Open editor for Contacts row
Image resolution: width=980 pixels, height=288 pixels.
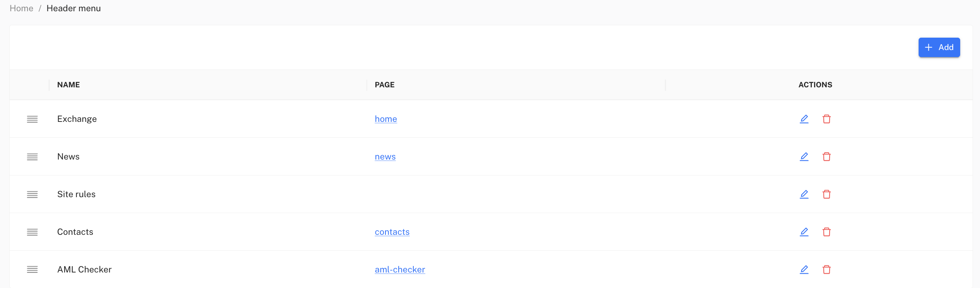(x=804, y=232)
